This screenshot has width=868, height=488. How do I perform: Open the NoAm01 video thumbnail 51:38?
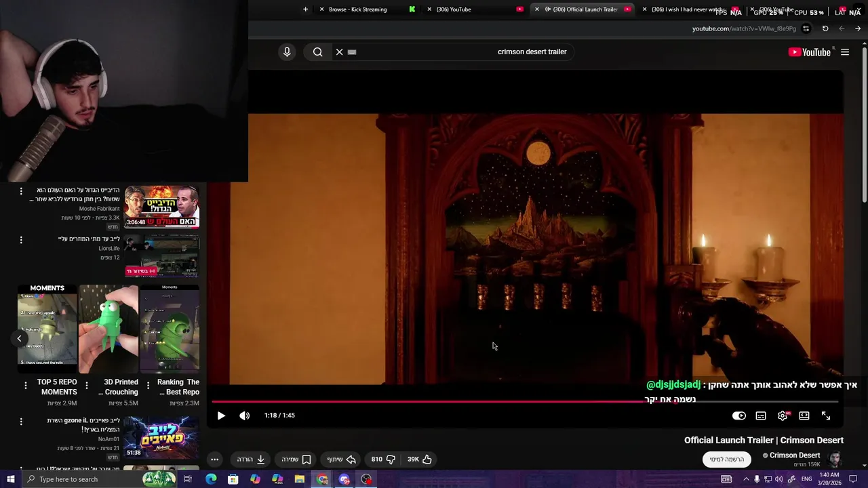(161, 437)
